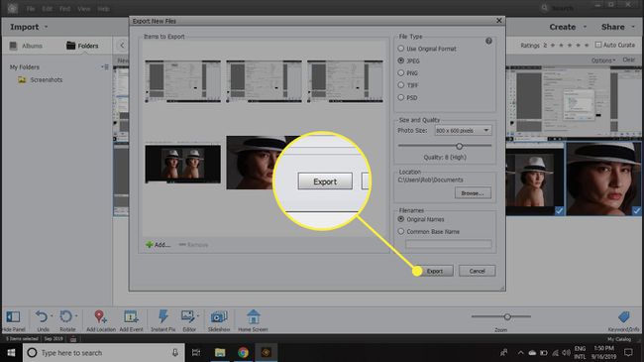Expand the Import dropdown
644x362 pixels.
[46, 27]
